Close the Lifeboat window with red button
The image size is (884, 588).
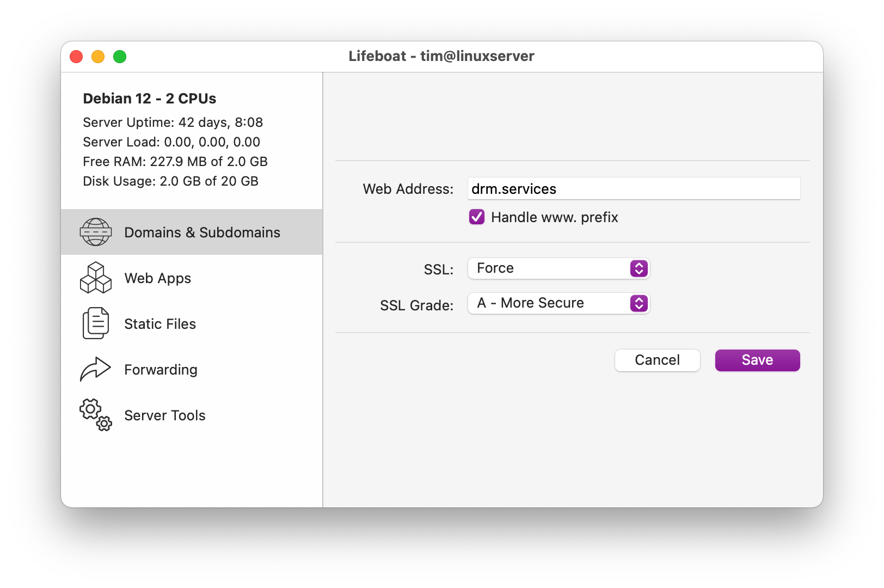[76, 57]
